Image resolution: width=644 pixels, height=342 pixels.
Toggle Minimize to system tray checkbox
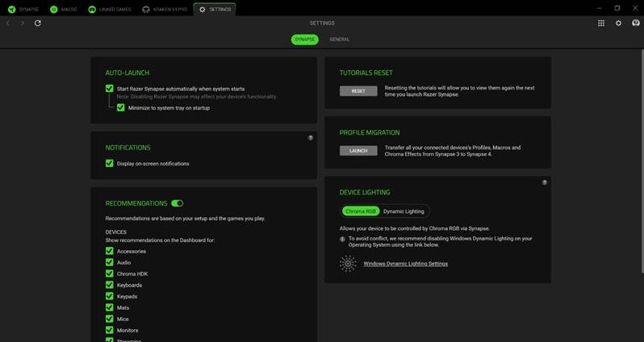point(121,107)
